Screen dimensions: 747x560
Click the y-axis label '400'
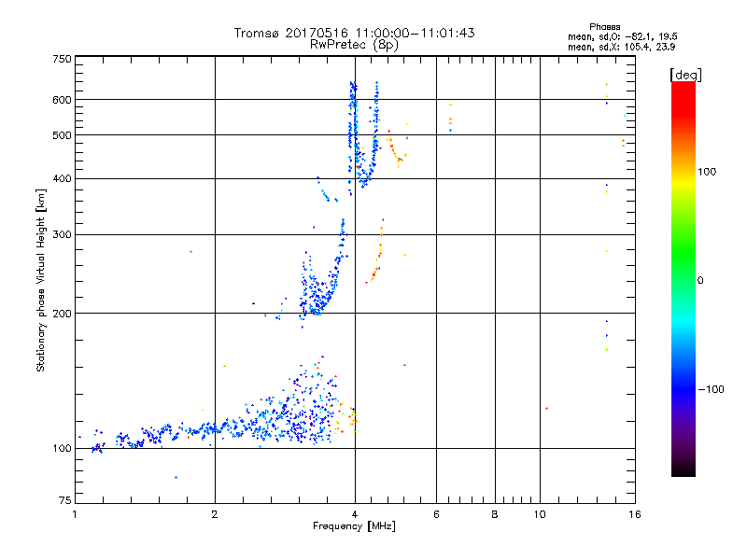point(62,178)
